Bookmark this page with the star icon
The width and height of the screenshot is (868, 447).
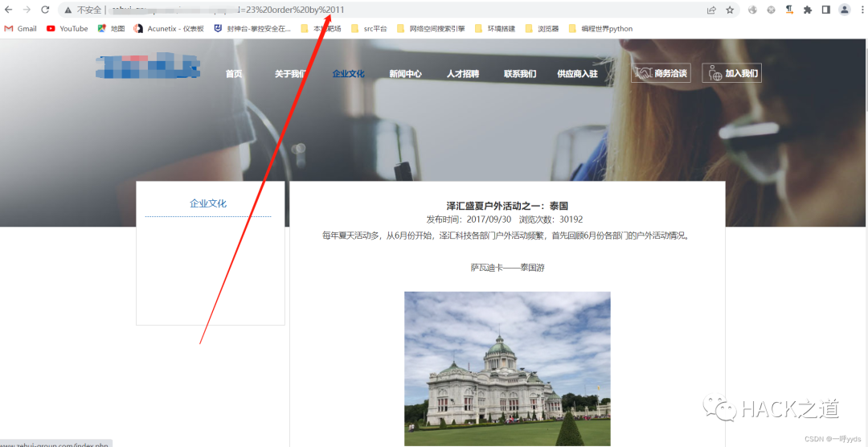click(730, 10)
